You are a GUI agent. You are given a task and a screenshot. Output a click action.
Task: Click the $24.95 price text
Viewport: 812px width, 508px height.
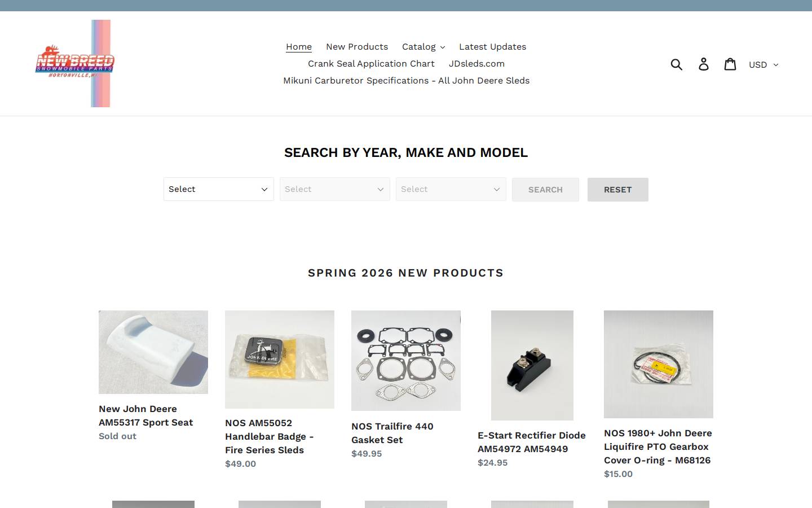[493, 463]
